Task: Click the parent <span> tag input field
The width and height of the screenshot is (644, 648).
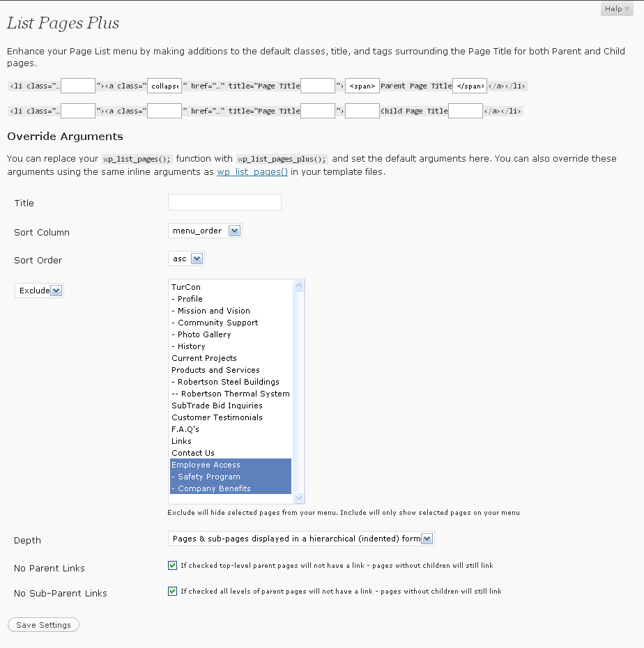Action: (x=362, y=86)
